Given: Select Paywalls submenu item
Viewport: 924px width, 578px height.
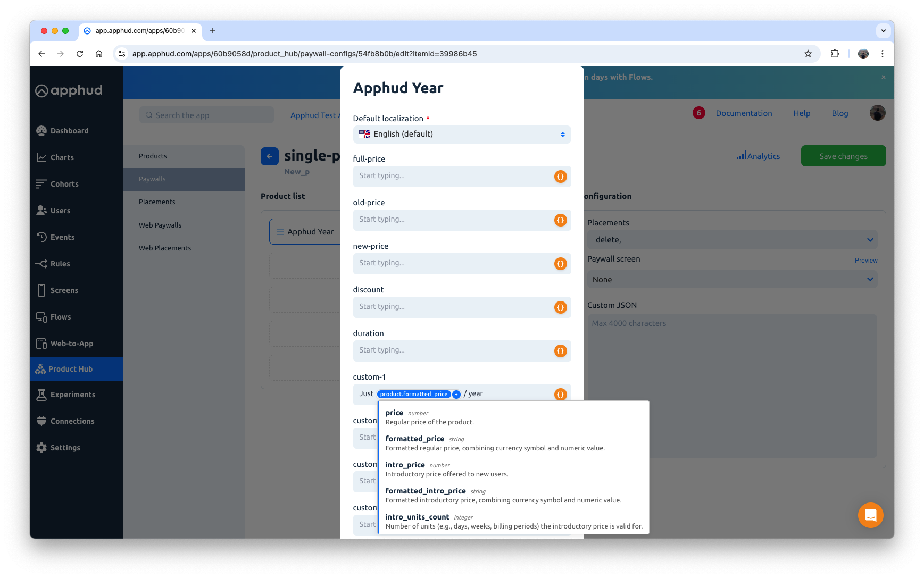Looking at the screenshot, I should tap(184, 179).
